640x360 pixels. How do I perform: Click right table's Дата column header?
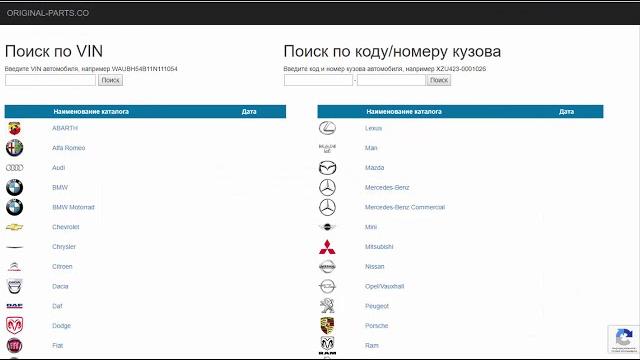[x=567, y=111]
